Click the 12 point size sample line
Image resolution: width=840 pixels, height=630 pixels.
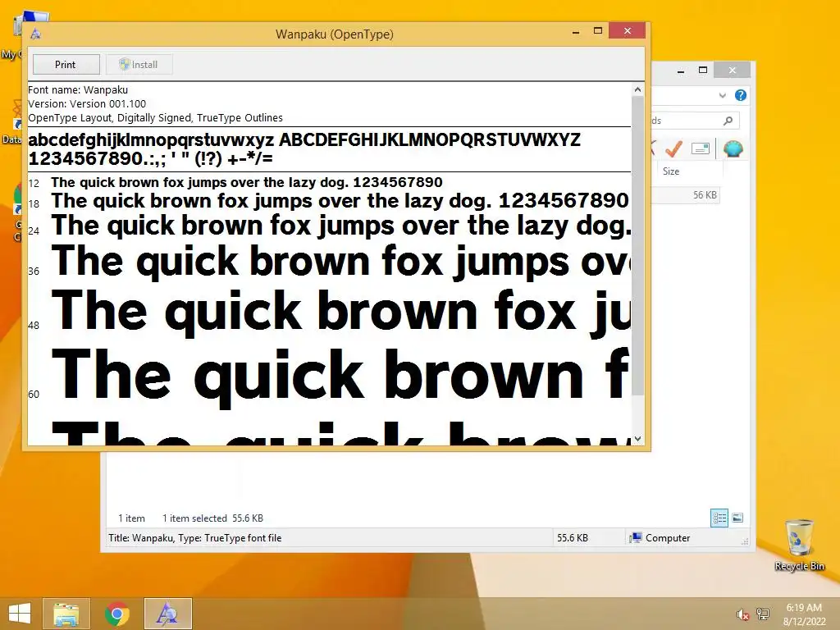(x=247, y=182)
